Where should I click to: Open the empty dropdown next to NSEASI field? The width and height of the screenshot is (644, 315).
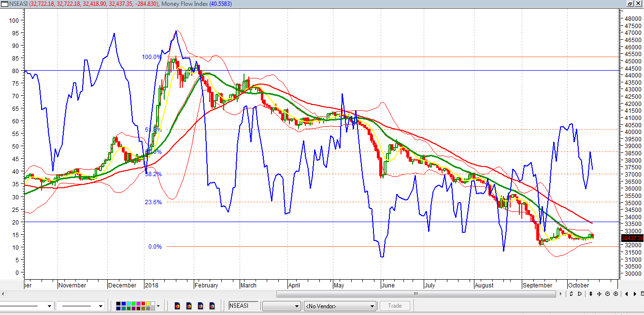tap(282, 306)
